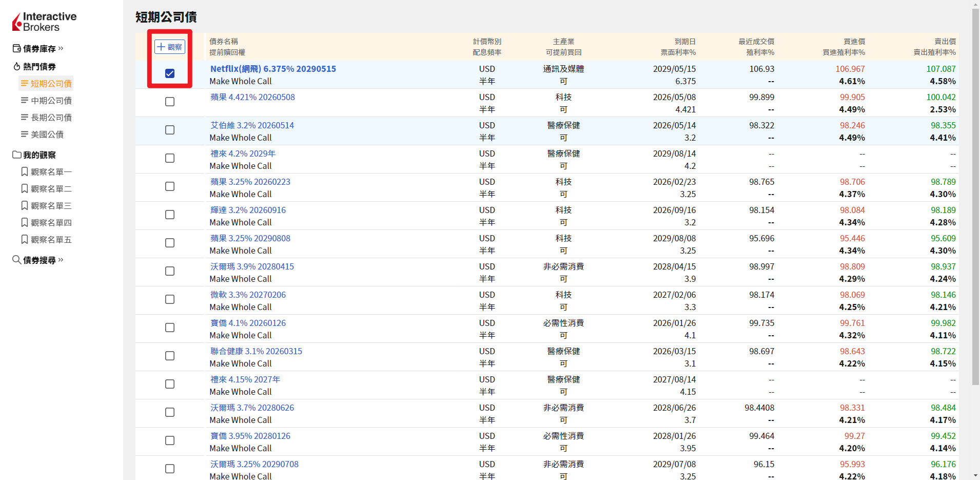Image resolution: width=980 pixels, height=480 pixels.
Task: Click the 最近成交價 column header
Action: tap(756, 42)
